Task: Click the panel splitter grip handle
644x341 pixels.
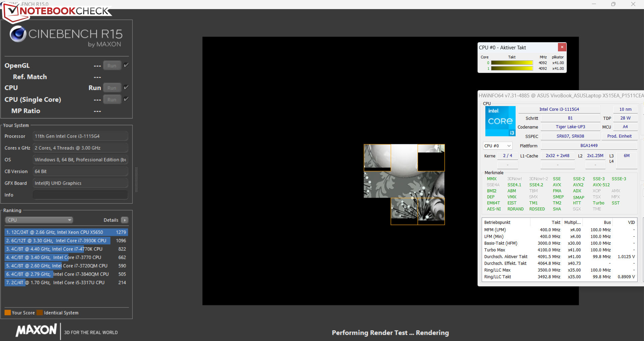Action: click(136, 180)
